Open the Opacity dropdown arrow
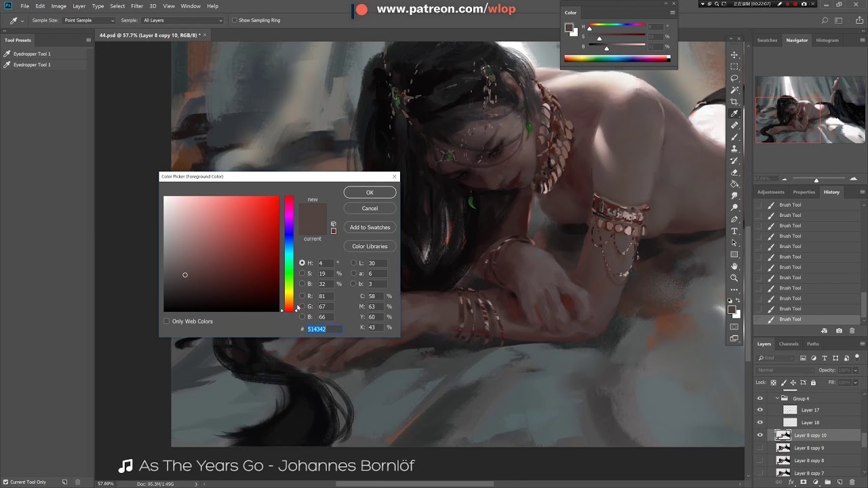This screenshot has height=488, width=868. pos(856,370)
